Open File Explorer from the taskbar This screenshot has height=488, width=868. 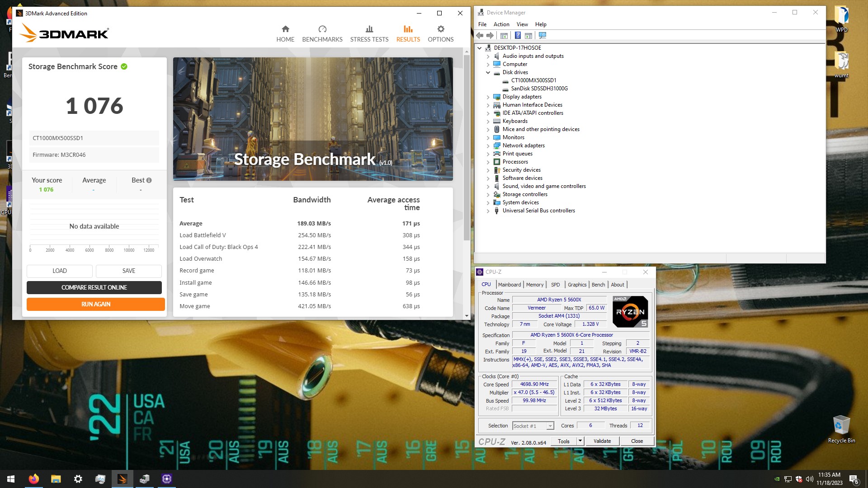coord(56,479)
